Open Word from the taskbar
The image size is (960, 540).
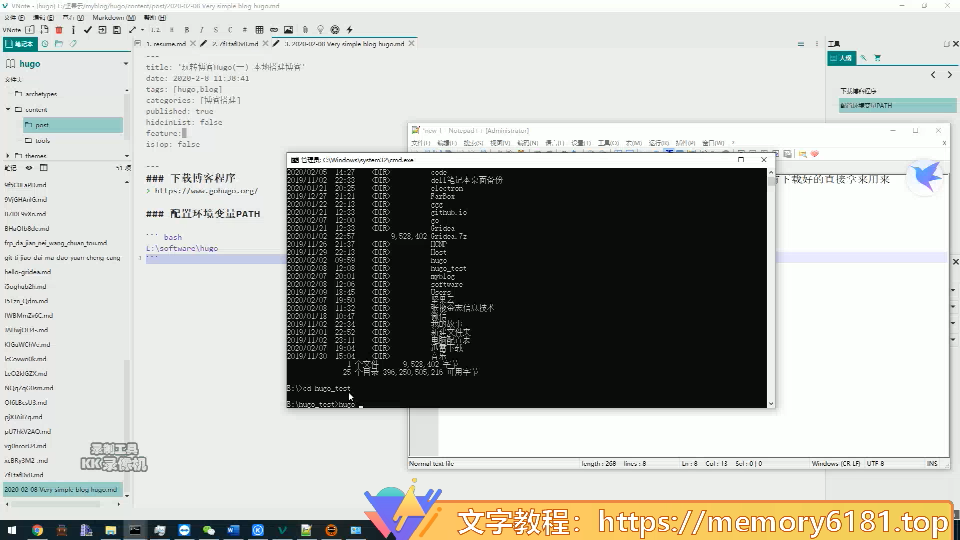[x=233, y=530]
